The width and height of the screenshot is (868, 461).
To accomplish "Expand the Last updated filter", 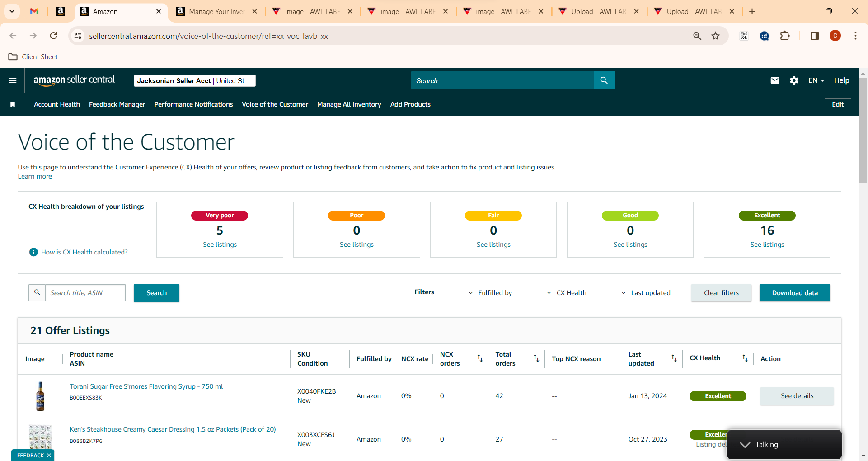I will click(x=646, y=293).
